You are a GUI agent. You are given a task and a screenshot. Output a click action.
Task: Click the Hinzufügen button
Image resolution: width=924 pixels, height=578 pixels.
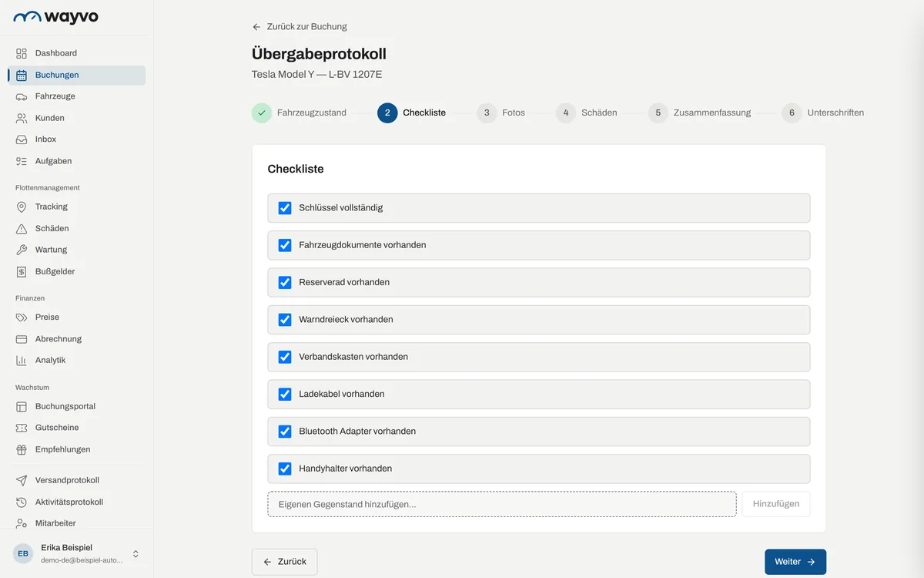coord(776,504)
